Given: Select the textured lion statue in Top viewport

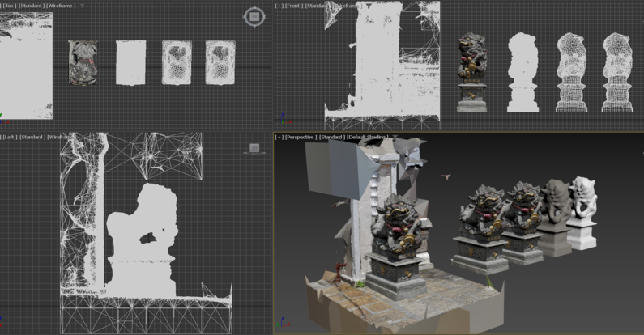Looking at the screenshot, I should 83,63.
